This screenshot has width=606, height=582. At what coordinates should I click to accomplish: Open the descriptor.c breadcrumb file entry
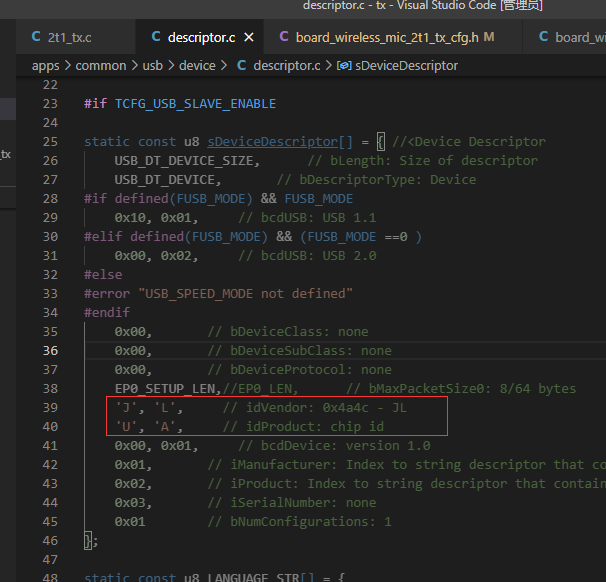coord(287,66)
